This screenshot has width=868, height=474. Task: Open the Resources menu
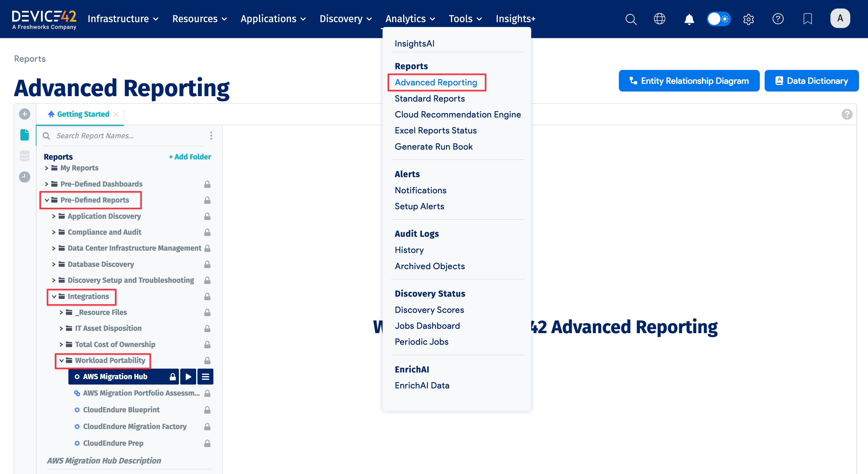(200, 19)
